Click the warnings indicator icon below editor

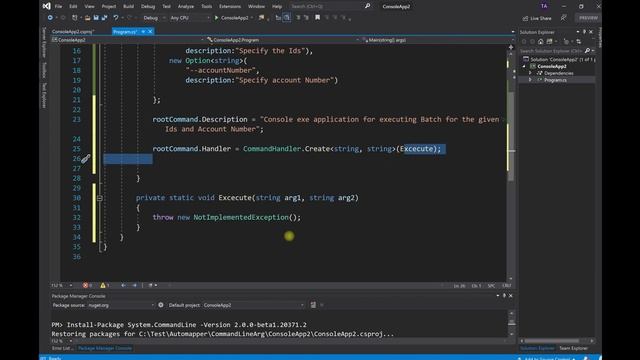point(103,285)
